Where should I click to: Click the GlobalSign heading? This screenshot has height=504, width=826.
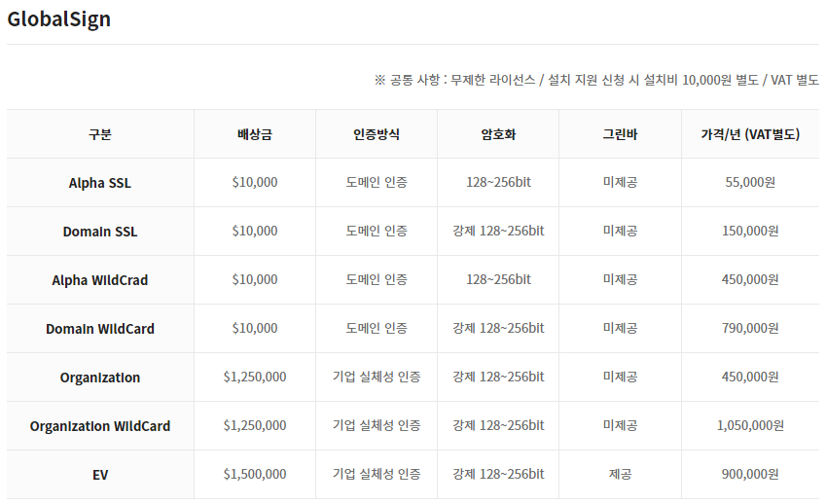59,18
